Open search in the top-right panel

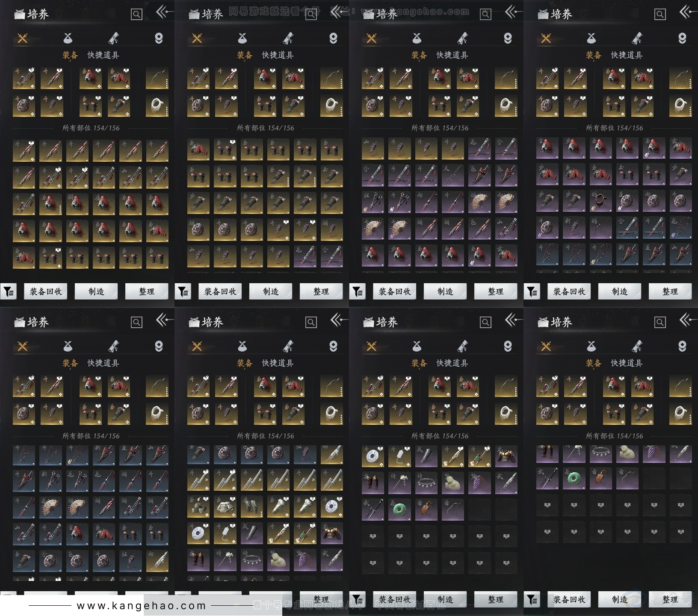tap(660, 15)
